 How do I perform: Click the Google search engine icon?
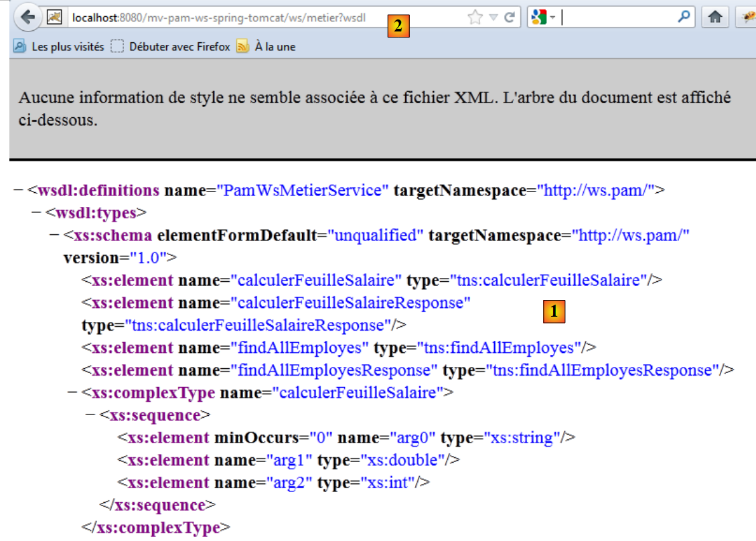click(x=539, y=18)
